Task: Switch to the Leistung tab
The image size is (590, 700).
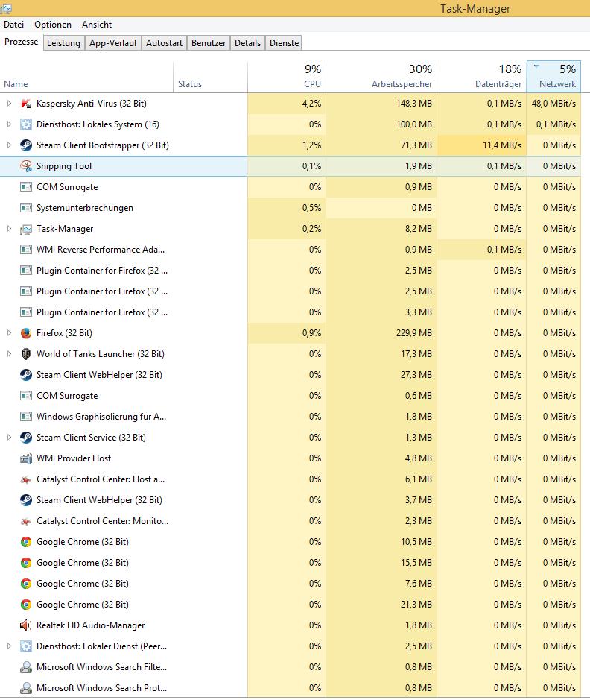Action: pos(64,43)
